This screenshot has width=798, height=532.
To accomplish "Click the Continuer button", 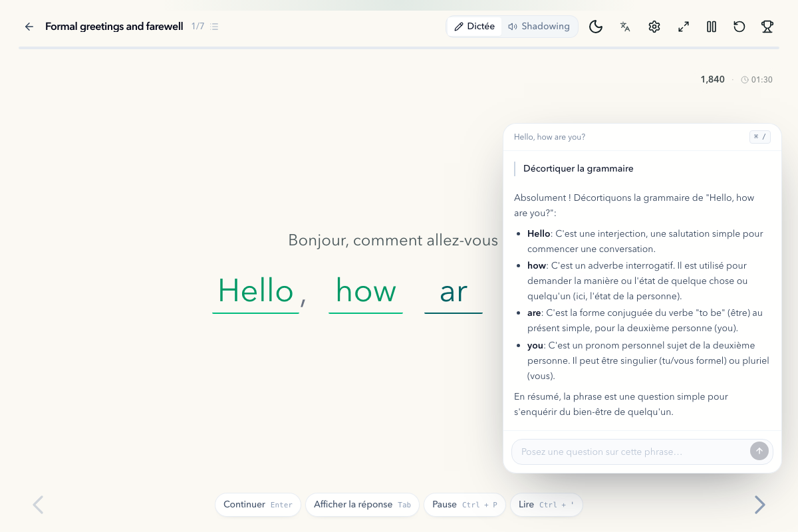I will click(x=258, y=505).
